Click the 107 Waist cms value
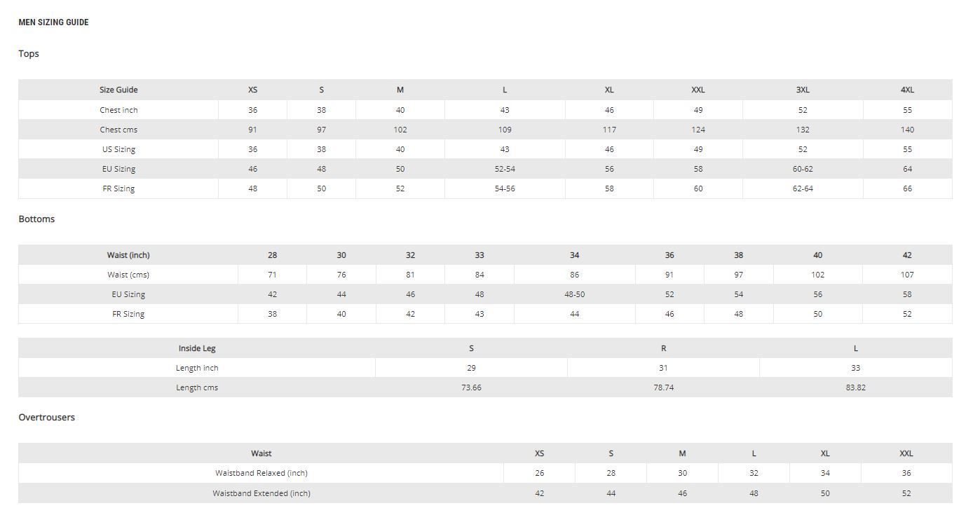Viewport: 980px width, 515px height. point(907,275)
